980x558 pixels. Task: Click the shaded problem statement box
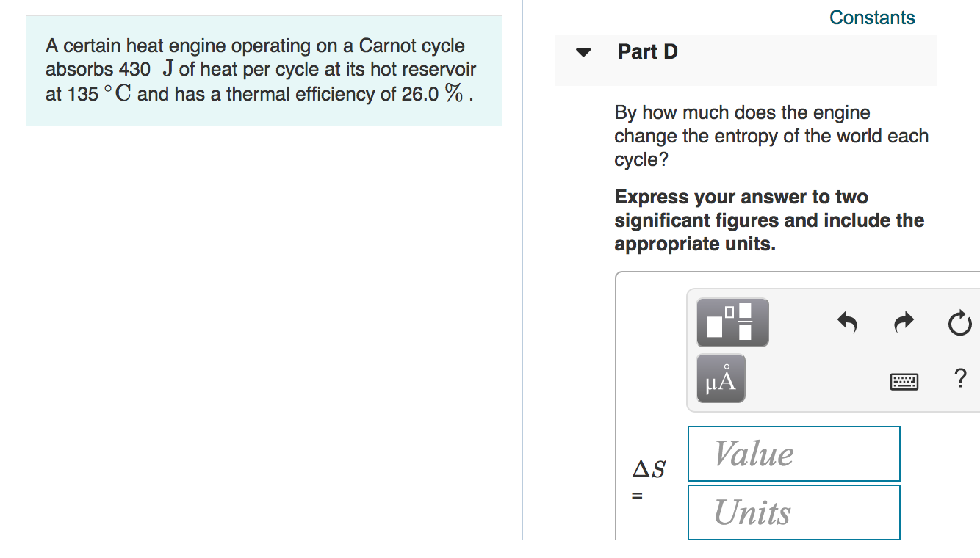(x=264, y=70)
